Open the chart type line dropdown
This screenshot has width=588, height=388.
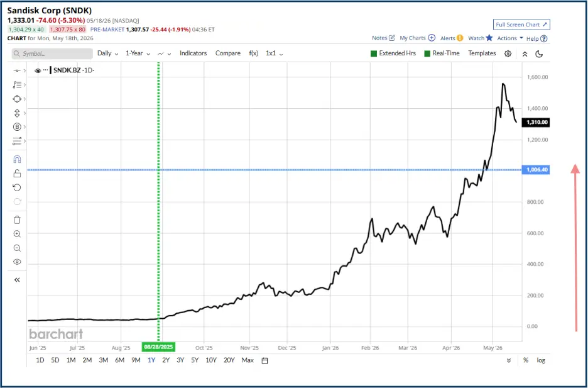point(164,53)
